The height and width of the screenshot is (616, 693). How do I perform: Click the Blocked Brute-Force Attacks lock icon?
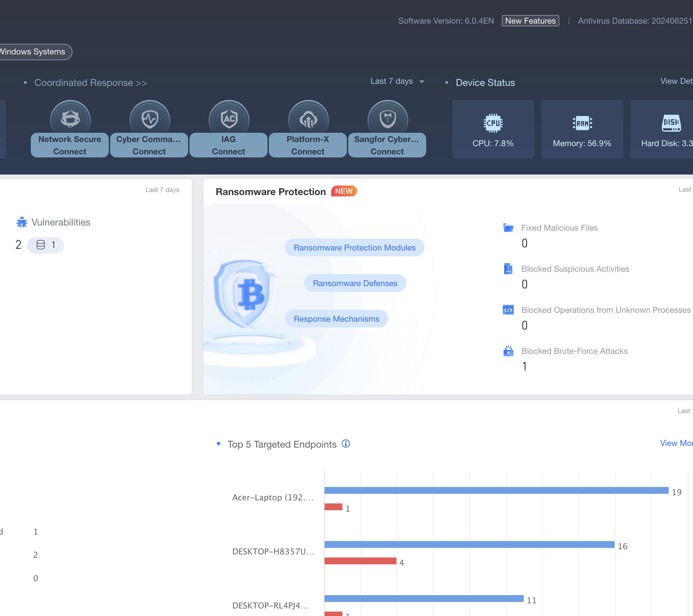point(508,351)
